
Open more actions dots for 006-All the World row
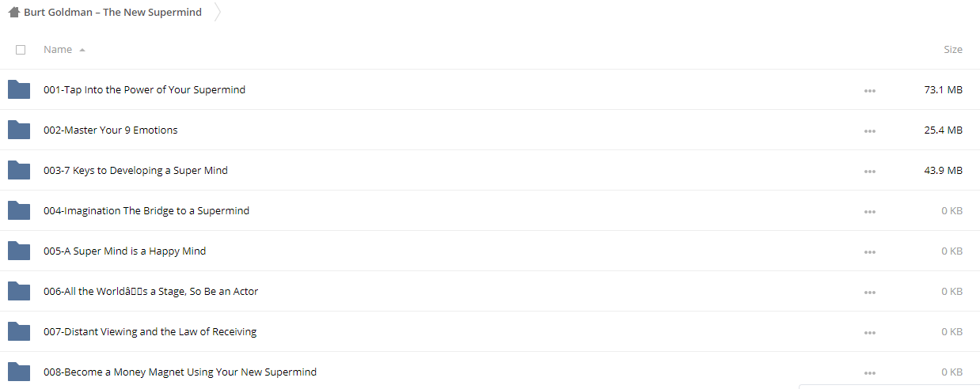click(x=870, y=293)
